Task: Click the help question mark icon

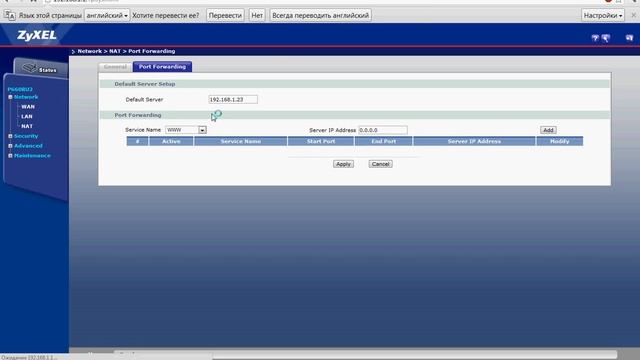Action: pos(595,38)
